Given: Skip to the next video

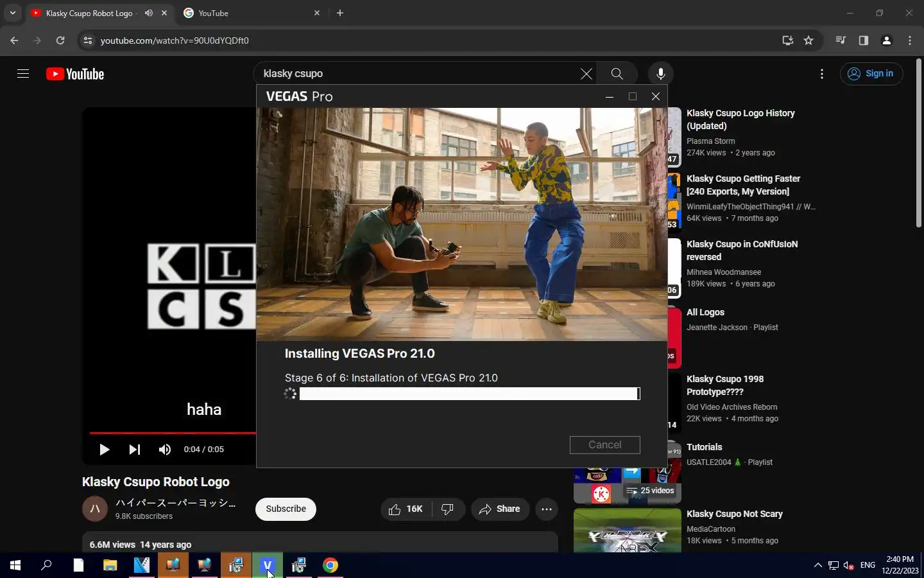Looking at the screenshot, I should tap(134, 450).
